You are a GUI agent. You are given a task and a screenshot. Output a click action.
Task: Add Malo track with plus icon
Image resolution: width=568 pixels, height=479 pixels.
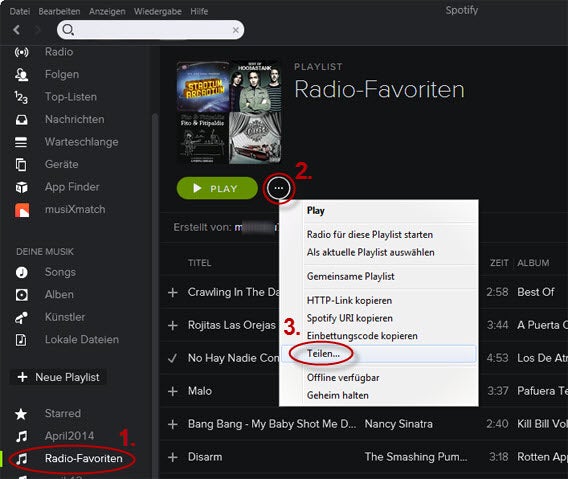(173, 391)
